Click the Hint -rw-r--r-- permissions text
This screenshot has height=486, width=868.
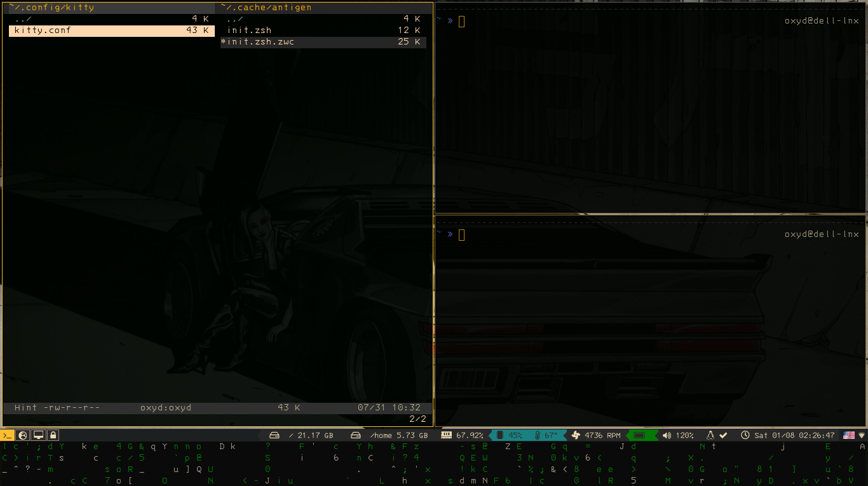coord(57,408)
